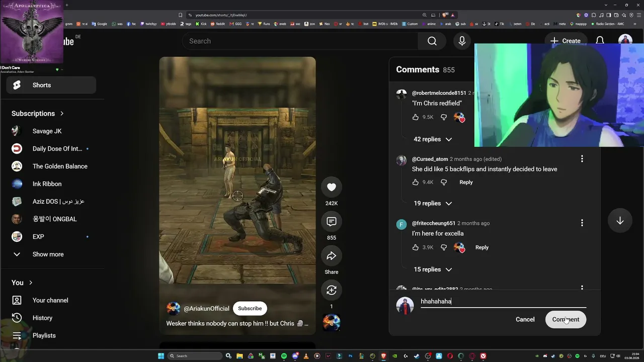Image resolution: width=644 pixels, height=362 pixels.
Task: Expand Show more subscriptions
Action: tap(51, 254)
